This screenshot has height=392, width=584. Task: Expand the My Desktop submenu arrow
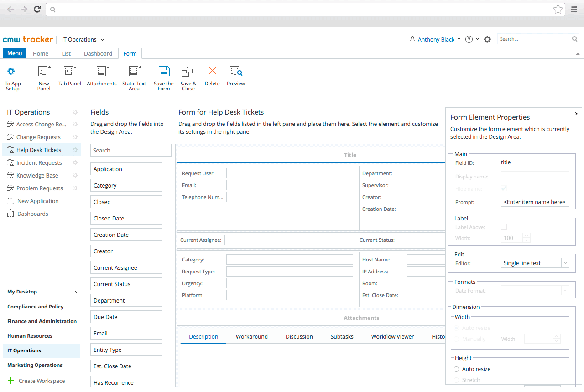tap(76, 292)
